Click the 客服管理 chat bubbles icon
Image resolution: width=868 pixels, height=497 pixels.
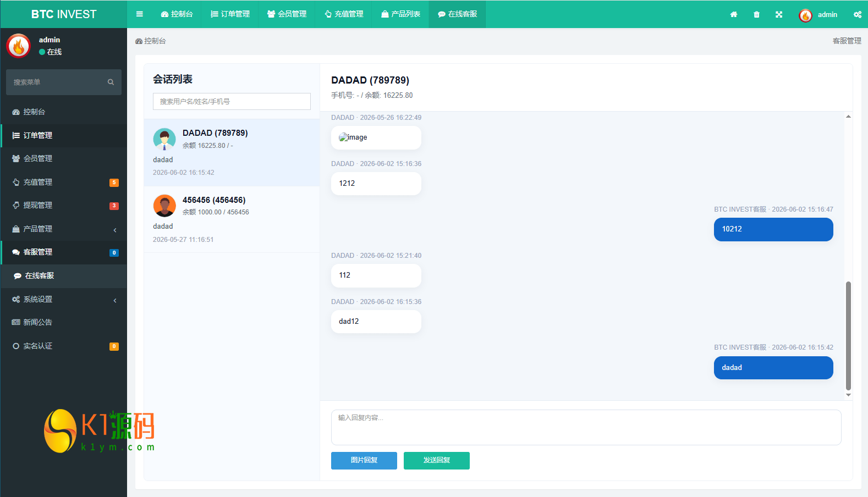16,252
